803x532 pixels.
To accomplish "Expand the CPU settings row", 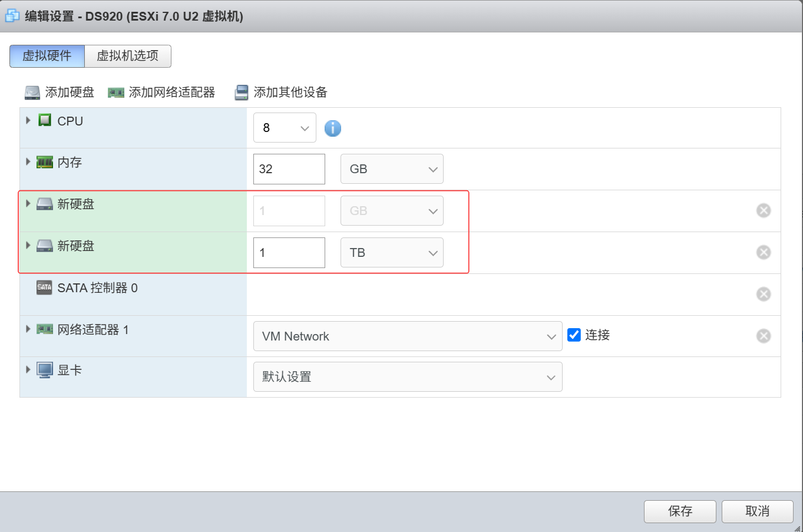I will [28, 120].
